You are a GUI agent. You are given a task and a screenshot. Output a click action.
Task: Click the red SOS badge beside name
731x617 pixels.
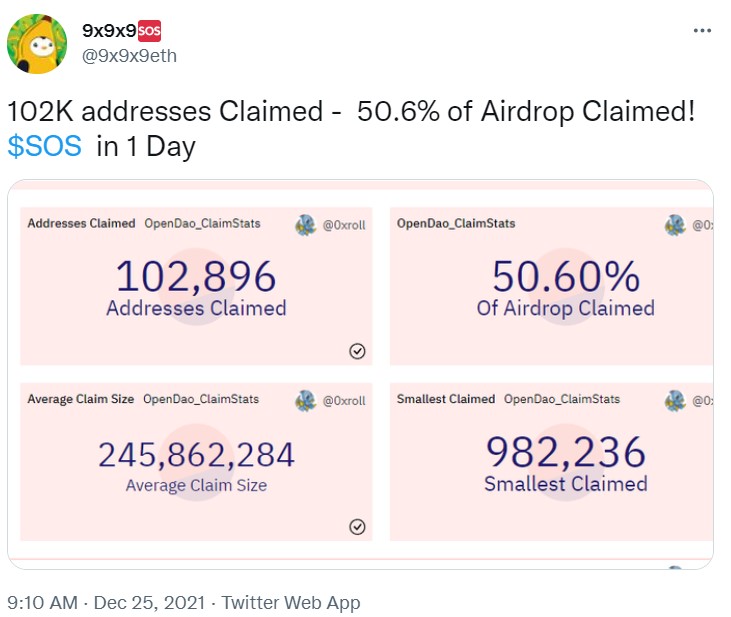point(149,31)
